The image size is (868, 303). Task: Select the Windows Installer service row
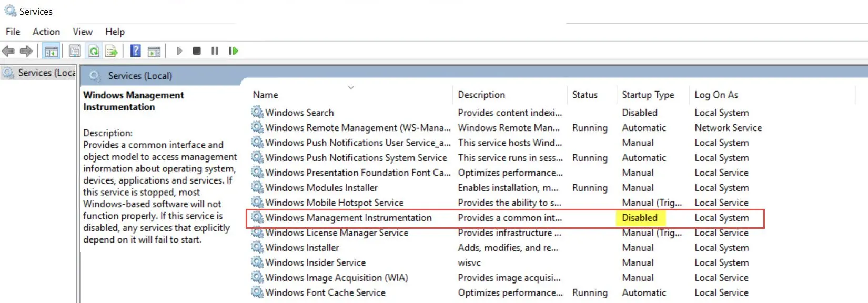pos(506,248)
